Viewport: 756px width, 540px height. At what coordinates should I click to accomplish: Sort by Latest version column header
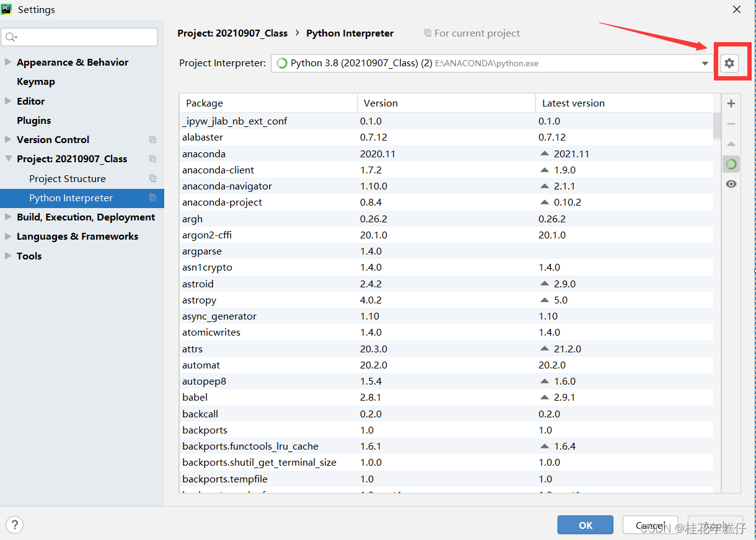pyautogui.click(x=625, y=103)
